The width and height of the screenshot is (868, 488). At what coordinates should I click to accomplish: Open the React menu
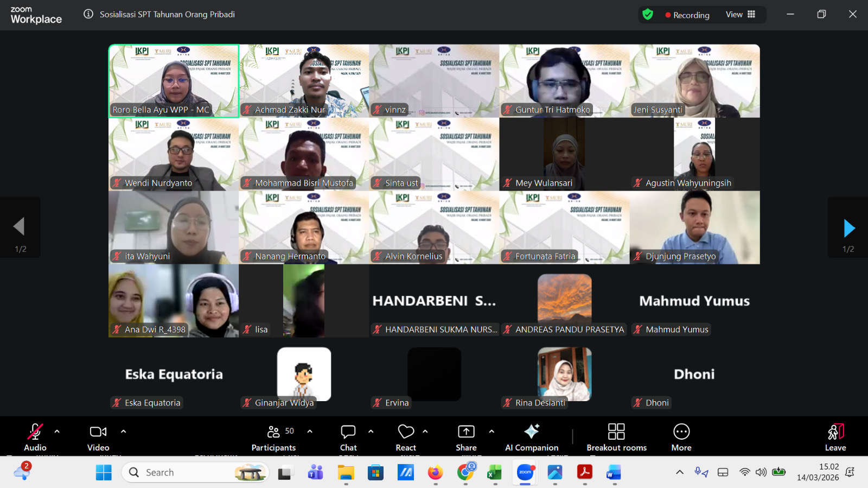406,437
